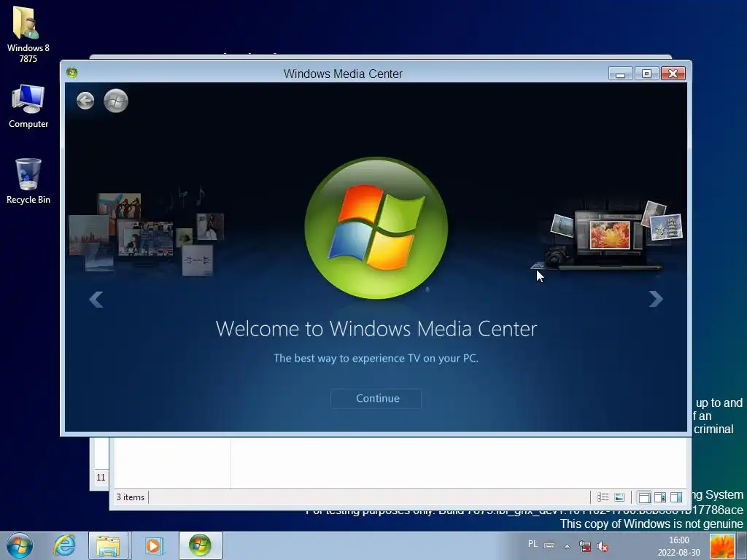Switch to Media Center taskbar button

pyautogui.click(x=200, y=545)
